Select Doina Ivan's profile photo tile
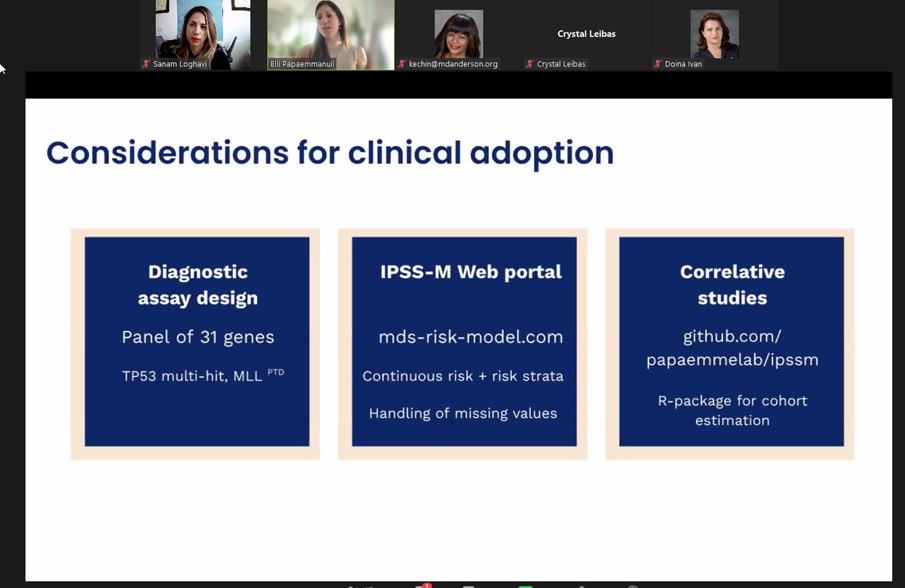The width and height of the screenshot is (905, 588). [714, 34]
